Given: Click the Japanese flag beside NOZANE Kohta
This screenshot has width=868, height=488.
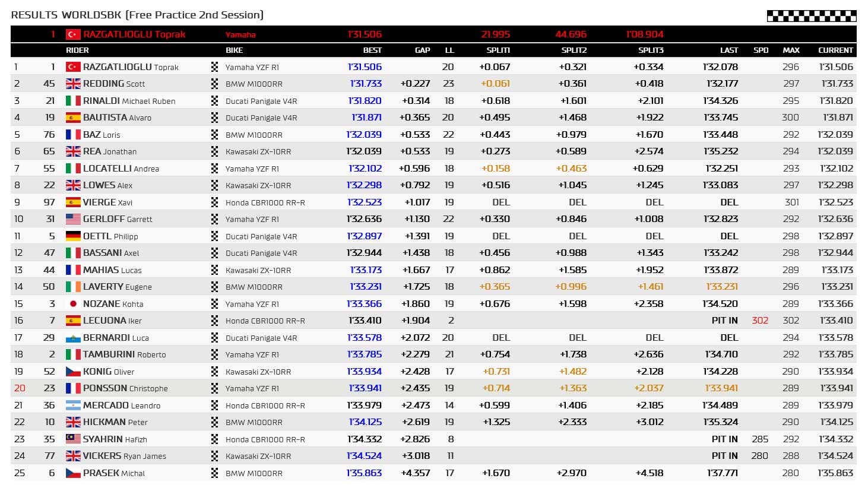Looking at the screenshot, I should (73, 304).
